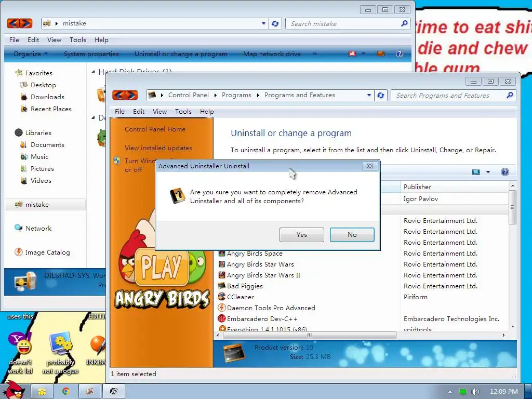This screenshot has height=399, width=532.
Task: Change view using the views icon
Action: coord(476,172)
